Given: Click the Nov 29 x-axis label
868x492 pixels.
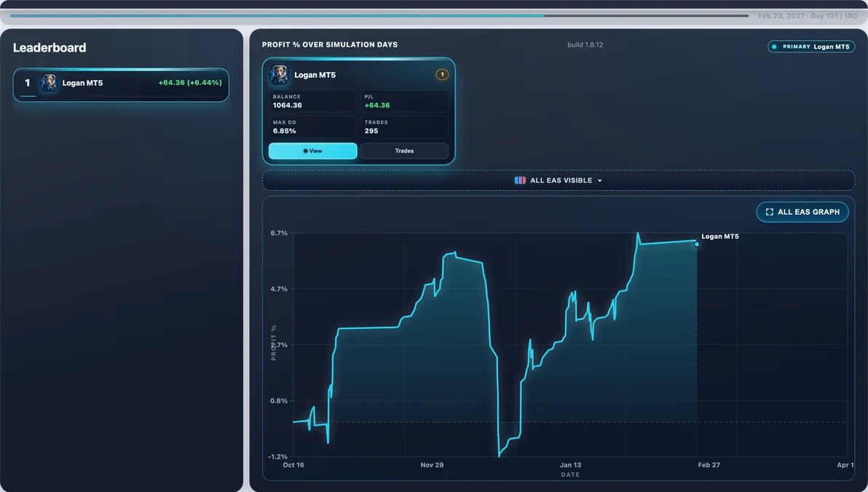Looking at the screenshot, I should tap(432, 465).
